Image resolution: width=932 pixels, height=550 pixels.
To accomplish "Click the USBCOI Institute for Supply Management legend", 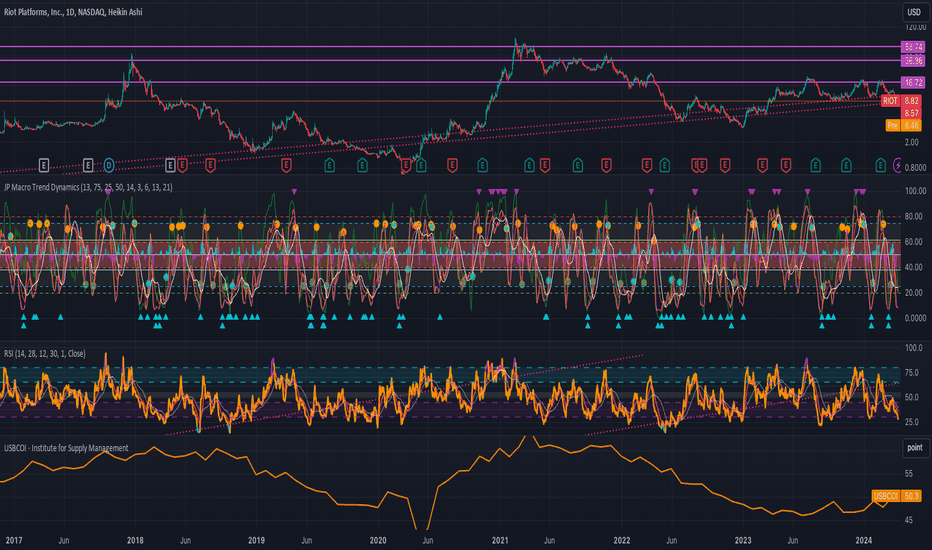I will pyautogui.click(x=66, y=448).
